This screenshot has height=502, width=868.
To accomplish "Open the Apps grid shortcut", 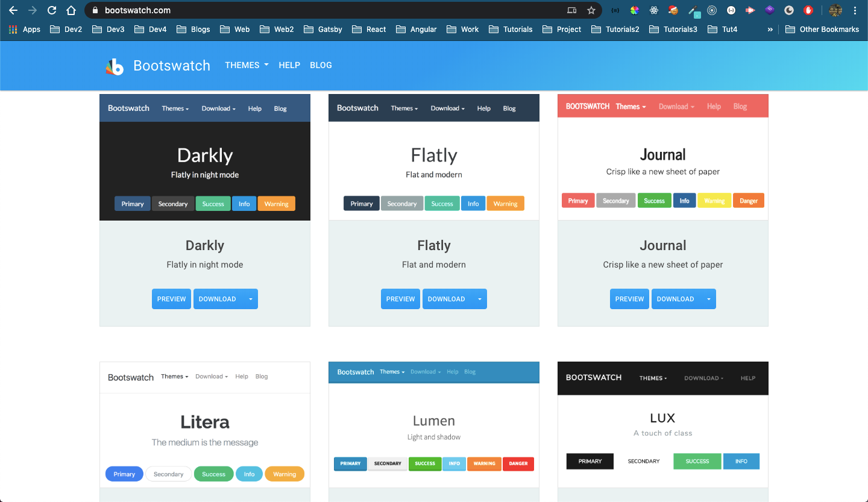I will 25,29.
